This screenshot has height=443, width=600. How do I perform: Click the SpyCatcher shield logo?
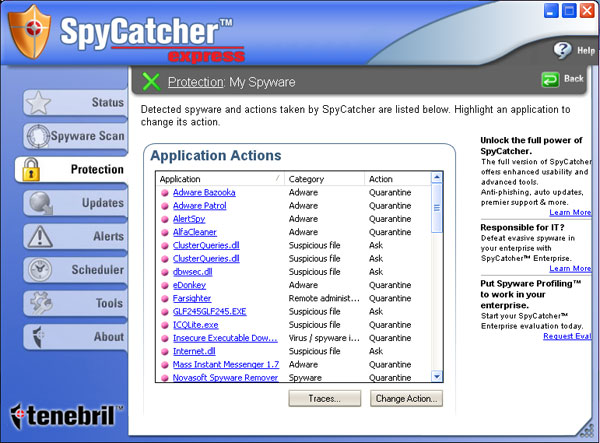tap(29, 32)
